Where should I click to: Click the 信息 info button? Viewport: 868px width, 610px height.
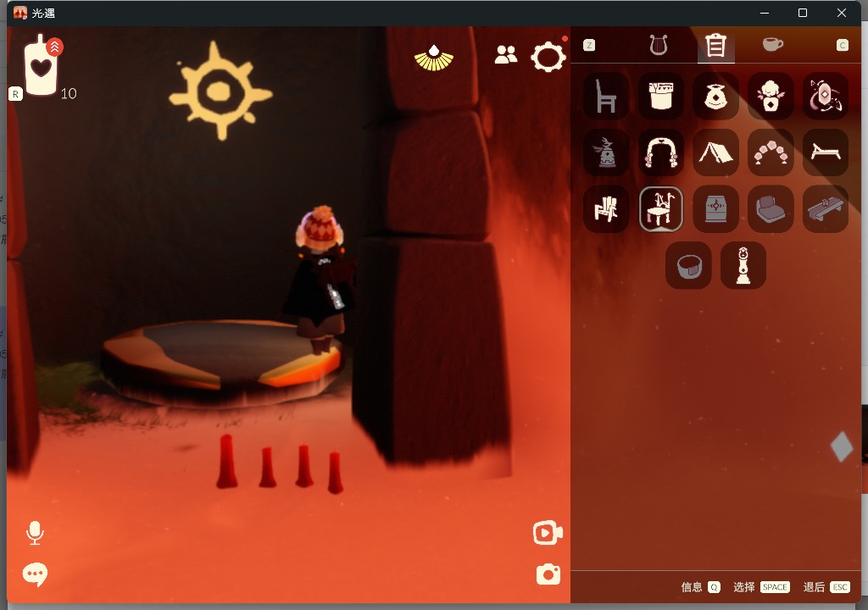[x=700, y=587]
